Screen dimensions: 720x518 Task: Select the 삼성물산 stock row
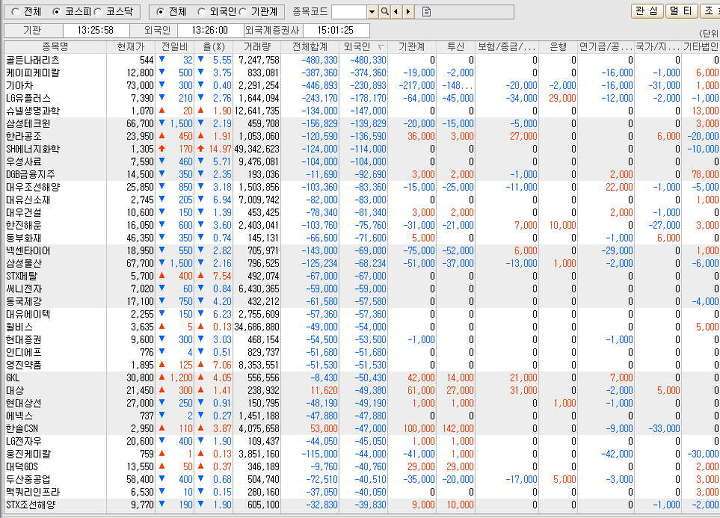pos(362,263)
